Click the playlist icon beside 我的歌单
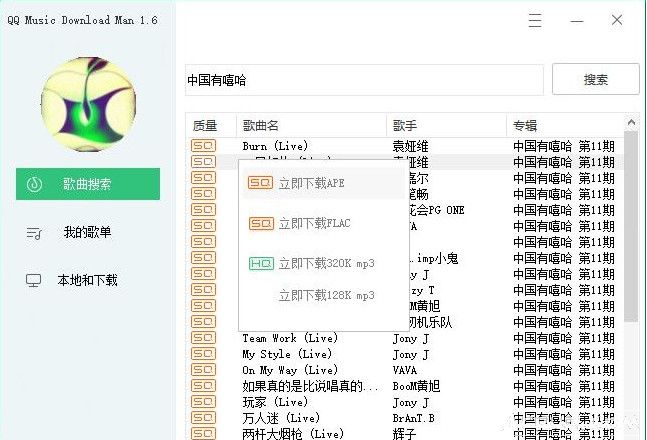This screenshot has width=647, height=440. [34, 233]
